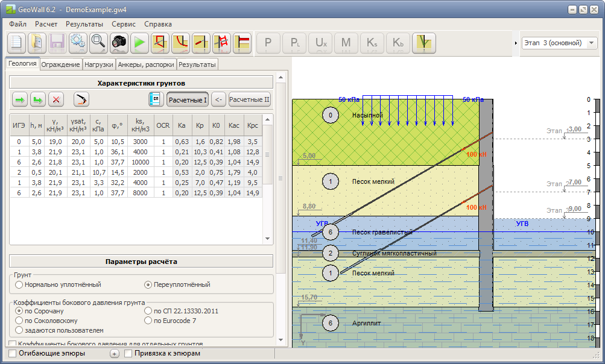Click left panel scrollbar down arrow
The image size is (605, 364).
coord(281,340)
